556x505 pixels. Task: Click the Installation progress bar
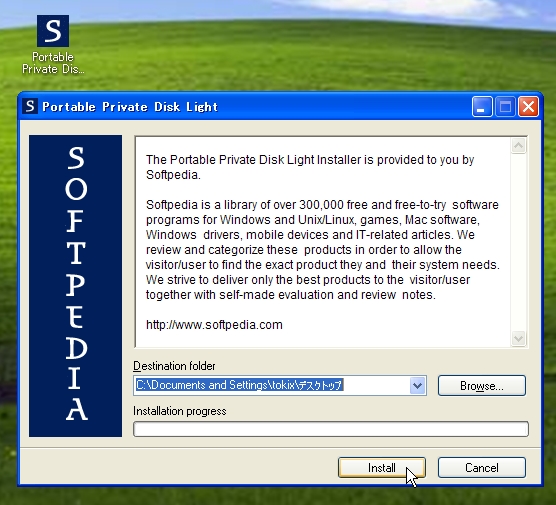331,429
